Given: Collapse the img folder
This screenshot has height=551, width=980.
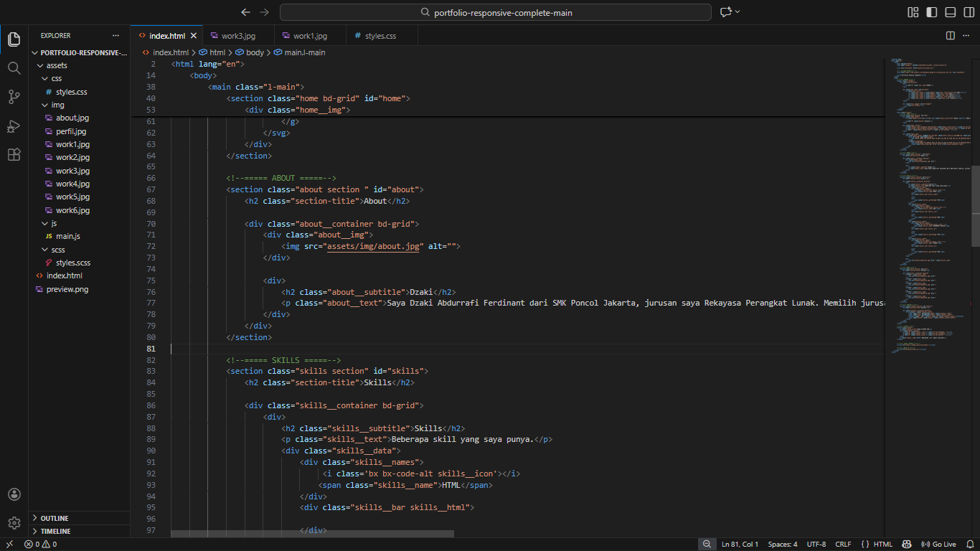Looking at the screenshot, I should (57, 105).
